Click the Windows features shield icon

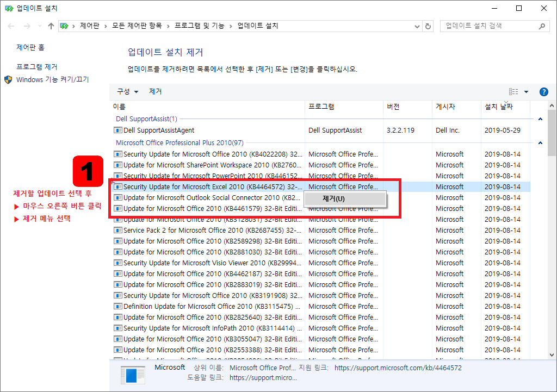pyautogui.click(x=8, y=79)
